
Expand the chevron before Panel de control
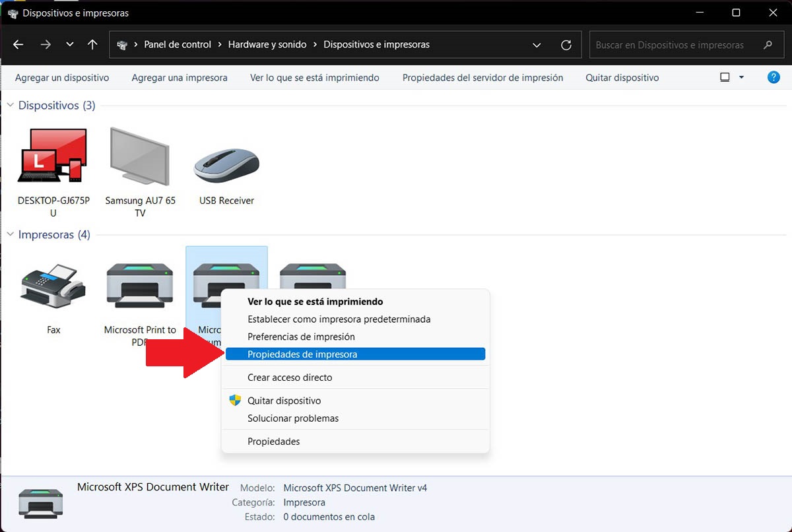[136, 45]
